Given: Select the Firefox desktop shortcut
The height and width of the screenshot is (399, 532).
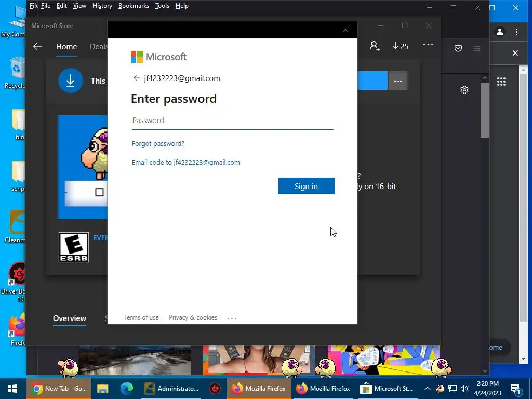Looking at the screenshot, I should (x=17, y=329).
